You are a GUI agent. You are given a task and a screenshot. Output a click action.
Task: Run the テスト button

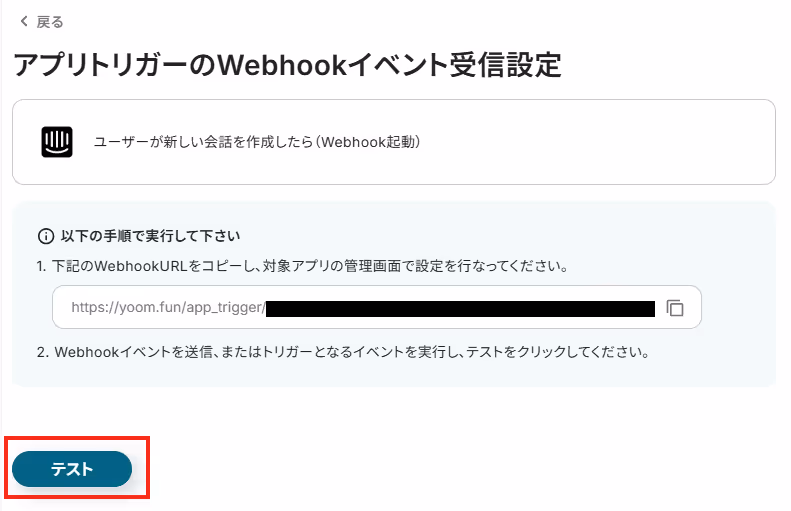(x=72, y=469)
